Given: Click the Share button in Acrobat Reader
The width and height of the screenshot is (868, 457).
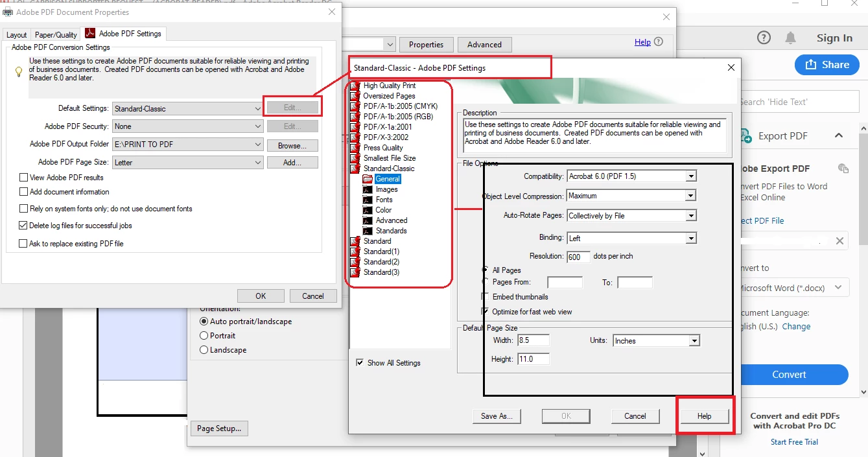Looking at the screenshot, I should (827, 65).
